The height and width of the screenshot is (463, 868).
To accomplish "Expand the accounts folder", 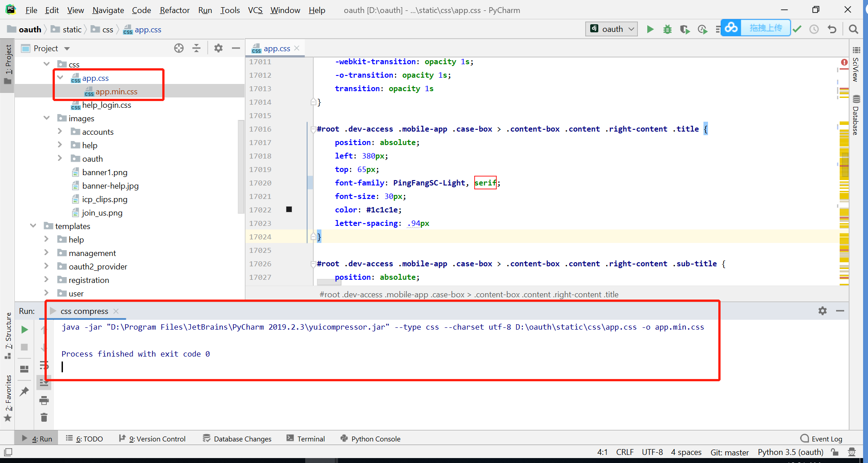I will 60,132.
